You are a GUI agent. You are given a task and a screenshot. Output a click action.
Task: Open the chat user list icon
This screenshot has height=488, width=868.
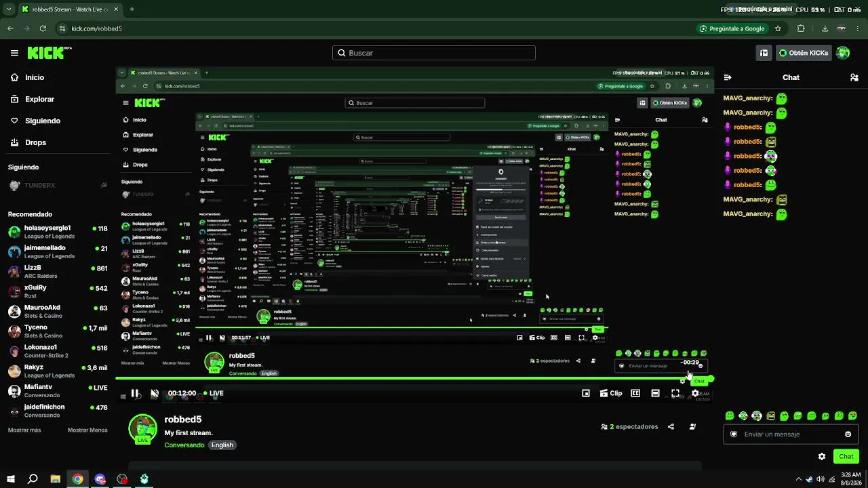click(854, 77)
